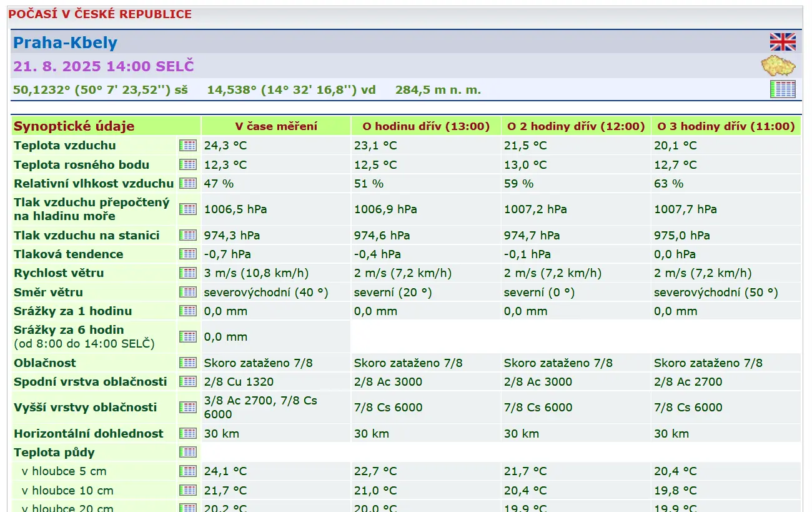The height and width of the screenshot is (512, 812).
Task: Open table icon for Srážky za 1 hodinu
Action: 187,311
